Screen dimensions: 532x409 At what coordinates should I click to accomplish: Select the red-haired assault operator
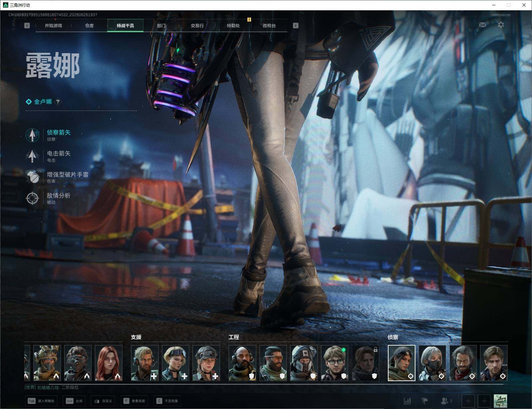pyautogui.click(x=109, y=363)
